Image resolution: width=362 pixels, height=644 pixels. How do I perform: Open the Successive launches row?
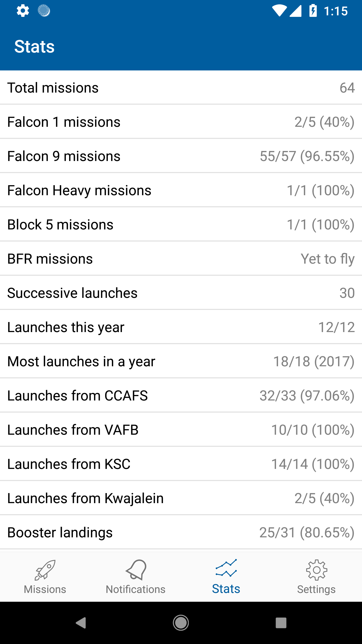[x=181, y=293]
